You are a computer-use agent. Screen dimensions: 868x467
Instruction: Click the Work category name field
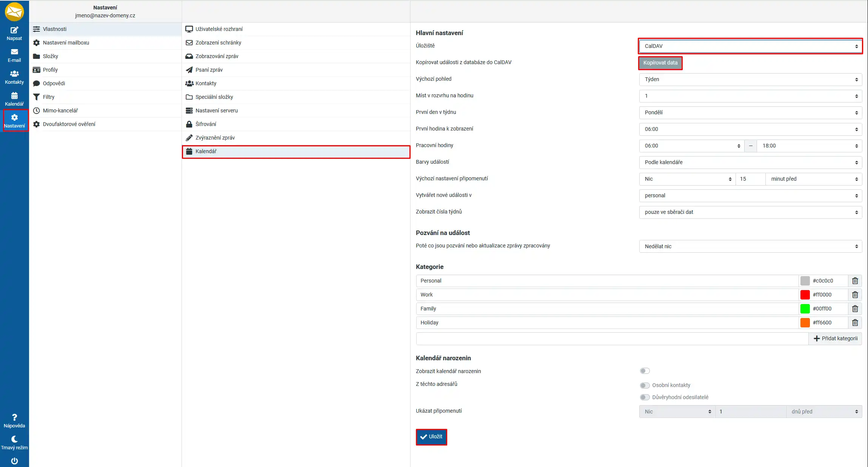607,295
